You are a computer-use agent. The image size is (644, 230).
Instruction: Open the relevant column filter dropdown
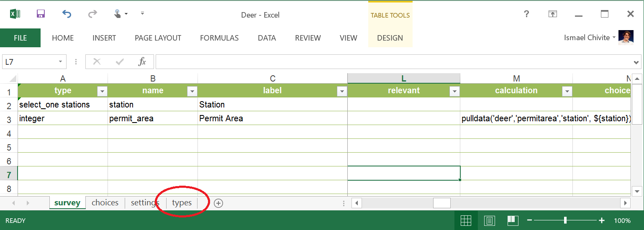click(454, 91)
